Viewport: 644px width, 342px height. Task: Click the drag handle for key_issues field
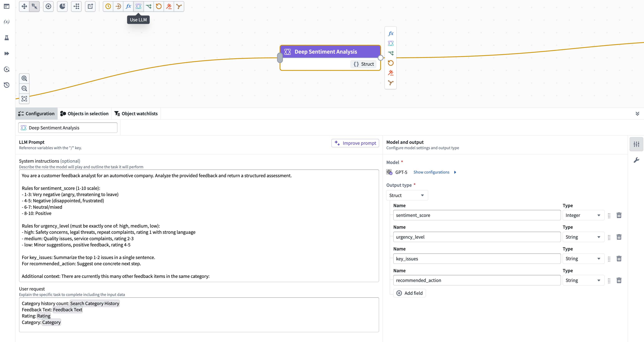coord(609,259)
